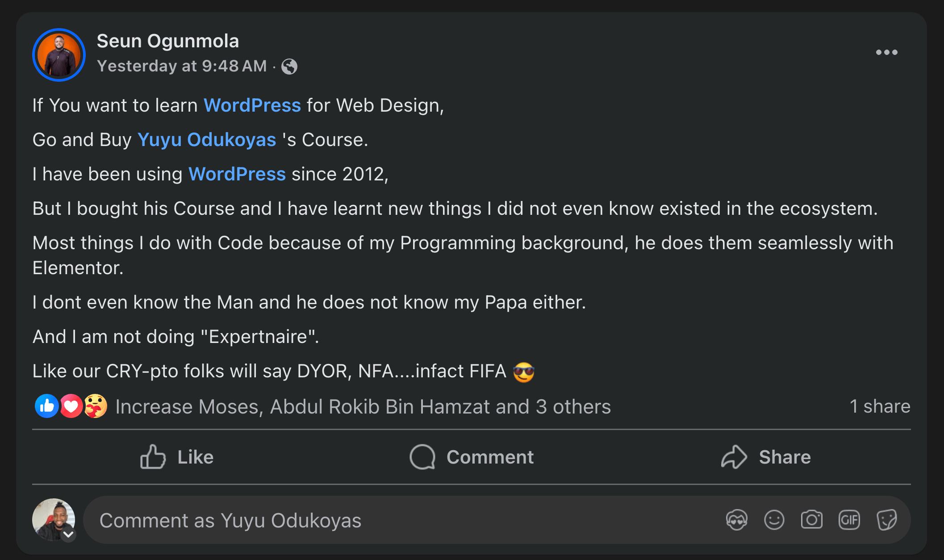Open the Yesterday at 9:48 AM timestamp

click(182, 66)
